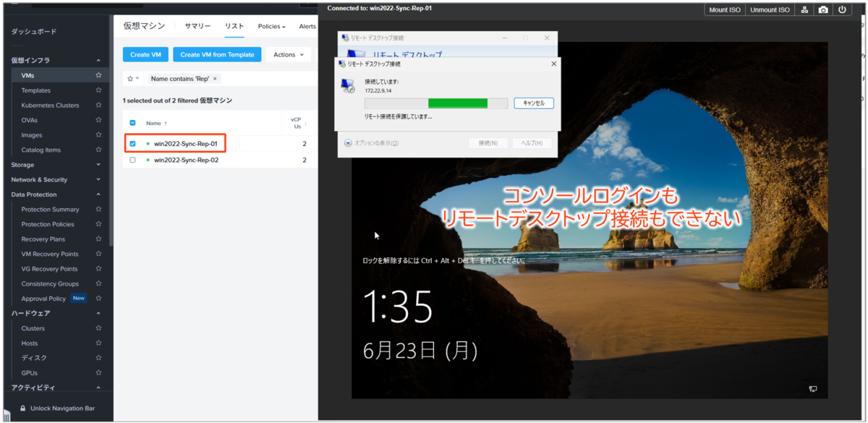
Task: Collapse the アクティビティ section
Action: [98, 388]
